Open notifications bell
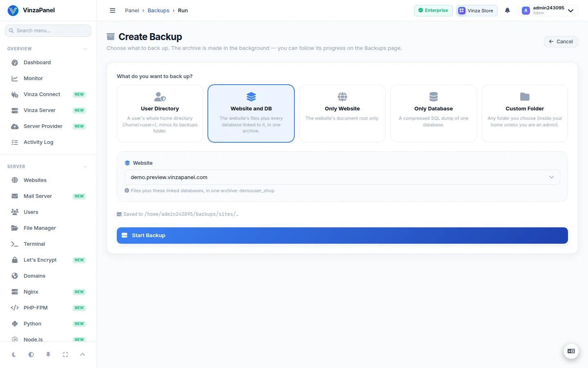The width and height of the screenshot is (588, 368). (x=507, y=11)
